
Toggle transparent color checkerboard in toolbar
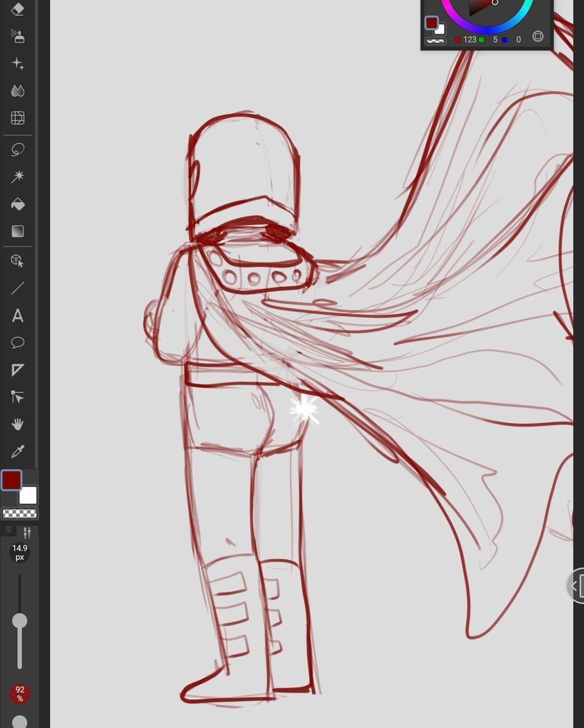click(20, 514)
